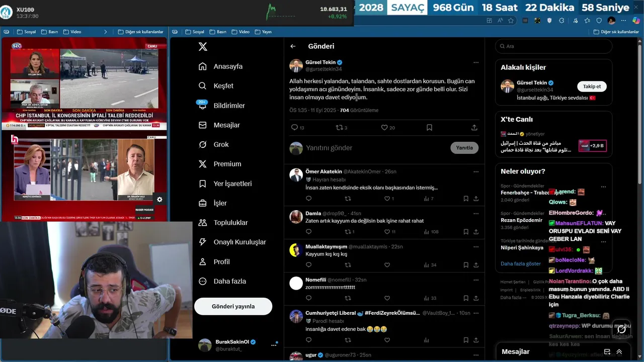Open Diğer sık kullanılanlar folder on right
The width and height of the screenshot is (644, 362).
coord(616,32)
